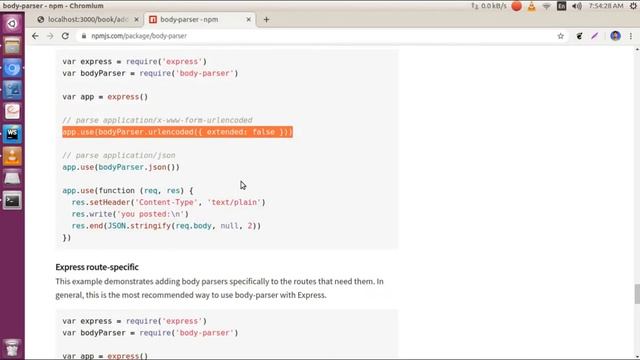The width and height of the screenshot is (640, 360).
Task: Click the highlighted bodyParser.urlencoded code line
Action: pos(178,132)
